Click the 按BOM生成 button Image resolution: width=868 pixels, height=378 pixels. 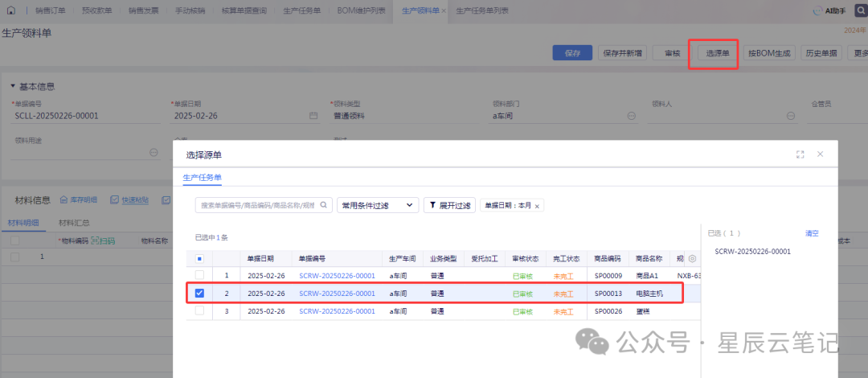[769, 53]
